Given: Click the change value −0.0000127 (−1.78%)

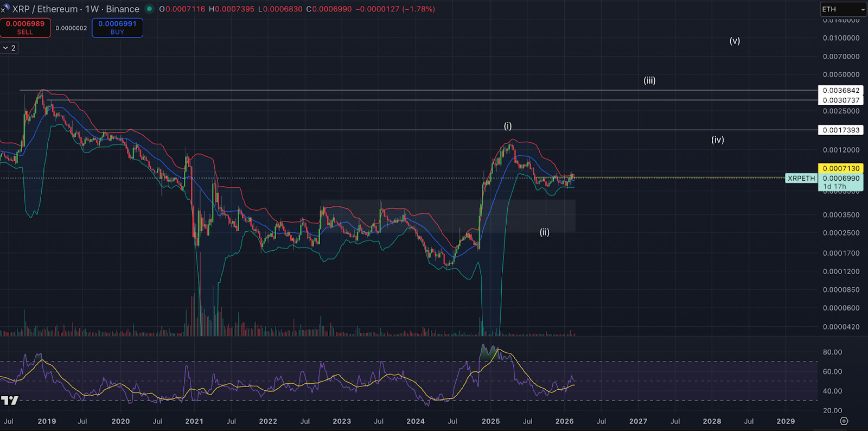Looking at the screenshot, I should click(x=395, y=9).
